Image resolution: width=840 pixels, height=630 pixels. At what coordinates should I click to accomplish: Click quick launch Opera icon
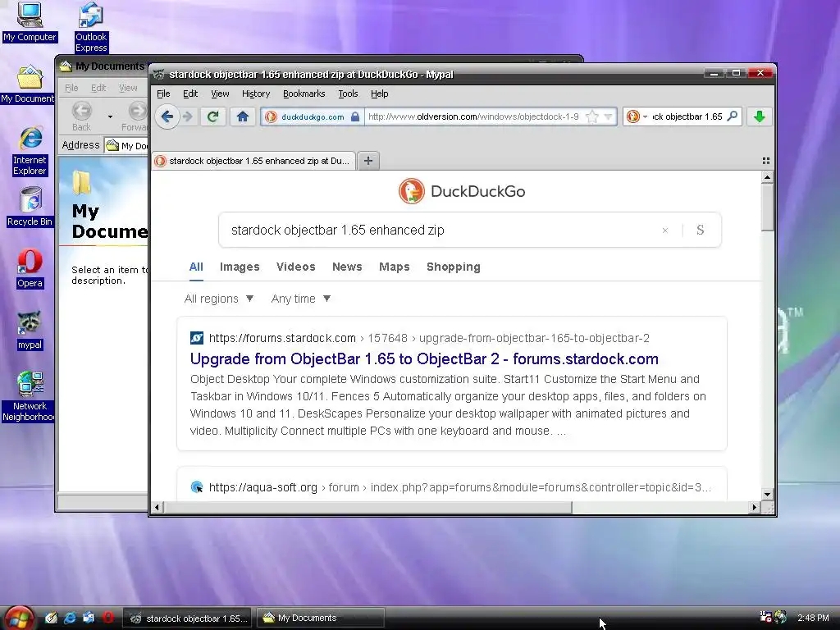(108, 618)
